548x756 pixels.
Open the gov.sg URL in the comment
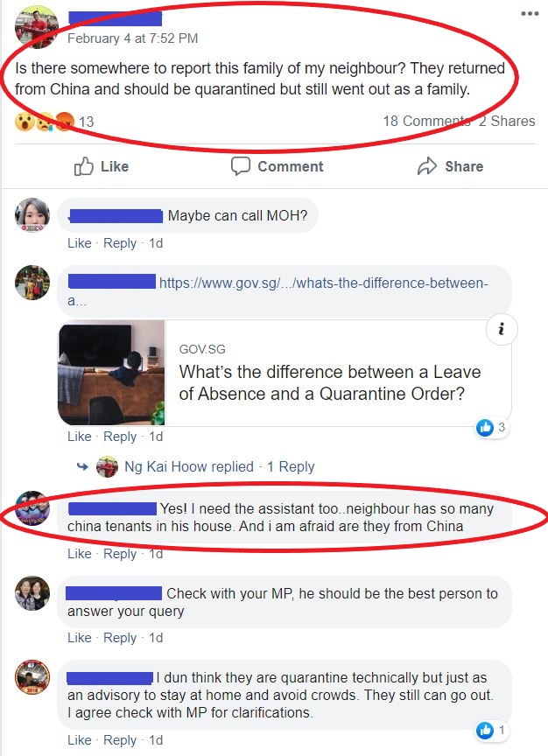click(x=323, y=283)
